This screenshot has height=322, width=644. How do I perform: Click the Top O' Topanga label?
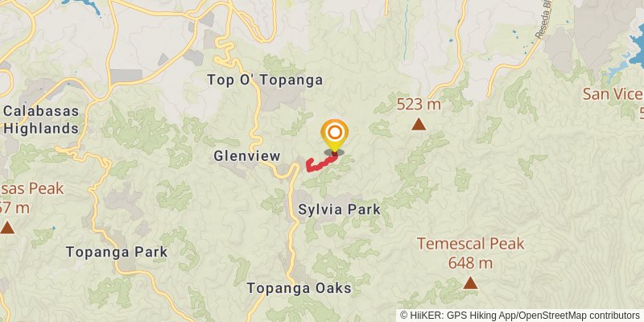265,80
